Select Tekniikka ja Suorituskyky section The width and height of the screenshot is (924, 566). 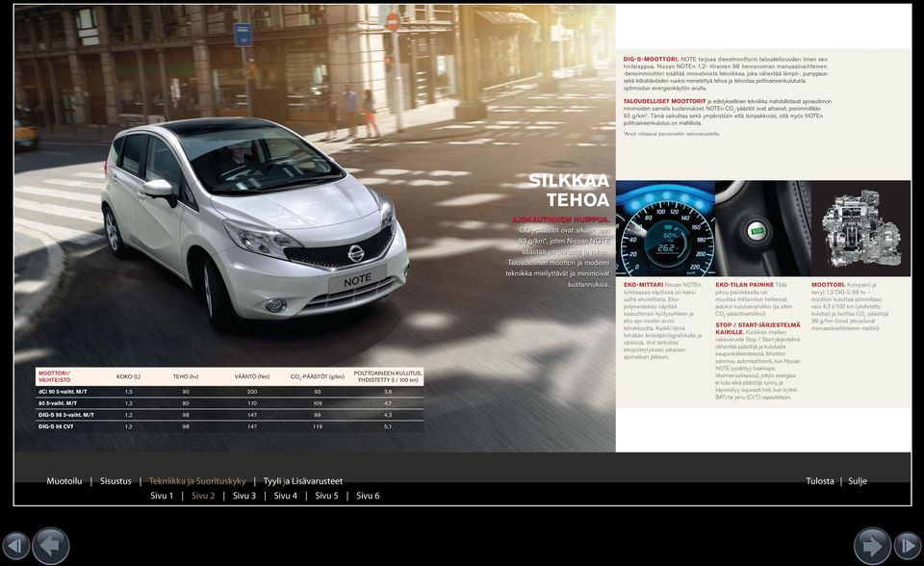point(197,481)
